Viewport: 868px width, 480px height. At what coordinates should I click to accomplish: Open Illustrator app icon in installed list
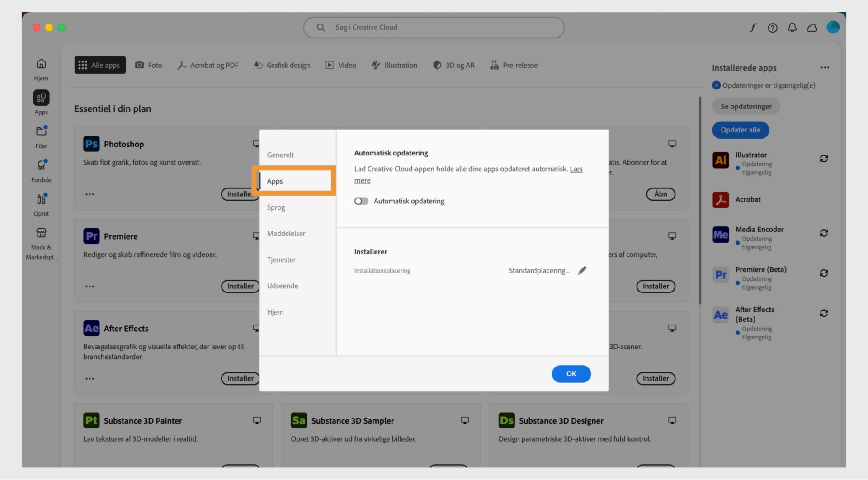721,160
